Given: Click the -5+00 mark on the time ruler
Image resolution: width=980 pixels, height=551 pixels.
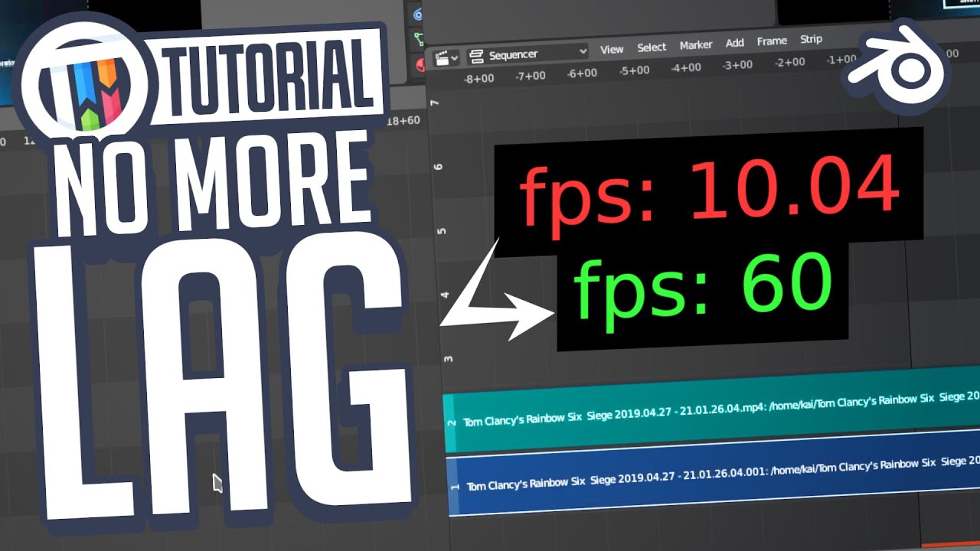Looking at the screenshot, I should pos(634,70).
